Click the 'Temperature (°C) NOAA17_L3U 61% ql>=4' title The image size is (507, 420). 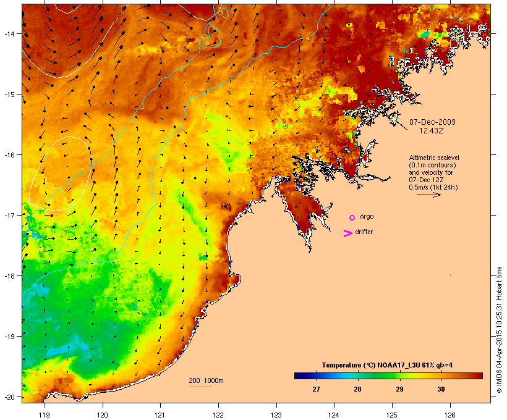tap(387, 365)
